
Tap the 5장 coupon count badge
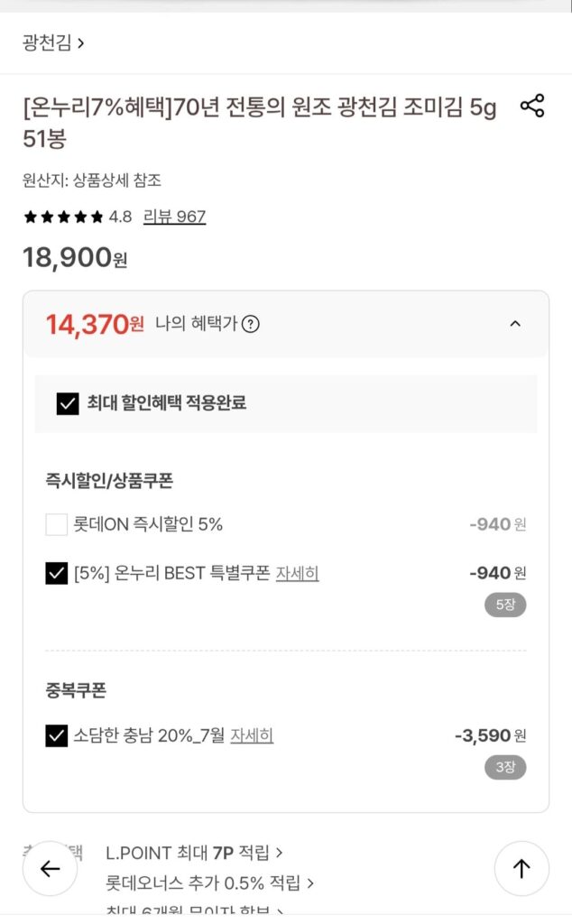point(505,605)
